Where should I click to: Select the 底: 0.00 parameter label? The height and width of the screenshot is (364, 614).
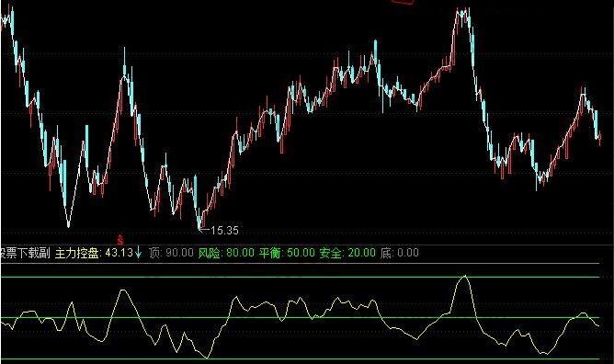click(399, 253)
